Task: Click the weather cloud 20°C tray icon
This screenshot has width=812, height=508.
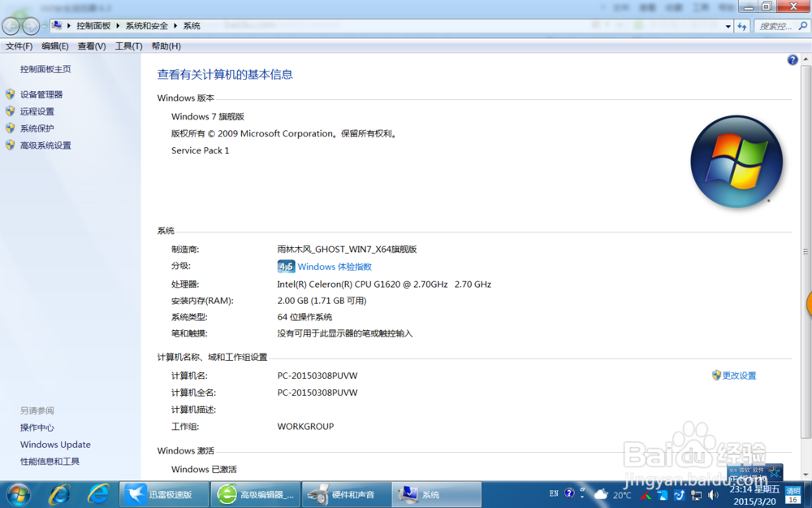Action: [612, 494]
